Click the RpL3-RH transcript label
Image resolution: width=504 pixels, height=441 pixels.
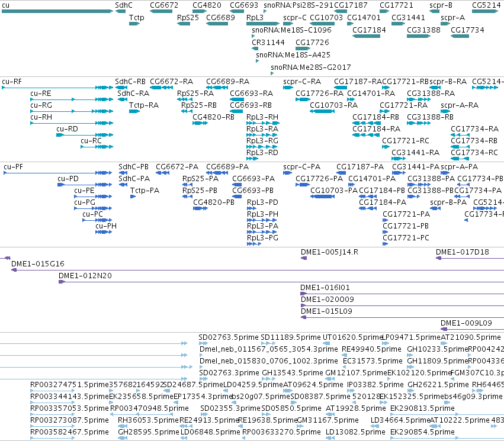pyautogui.click(x=262, y=117)
